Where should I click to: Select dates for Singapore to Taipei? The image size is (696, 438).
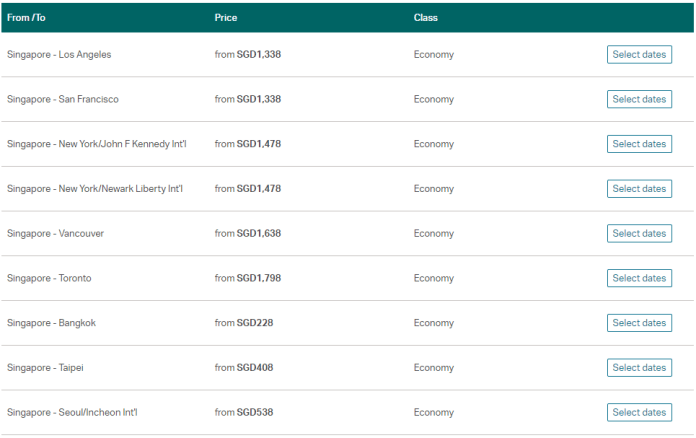pyautogui.click(x=638, y=367)
